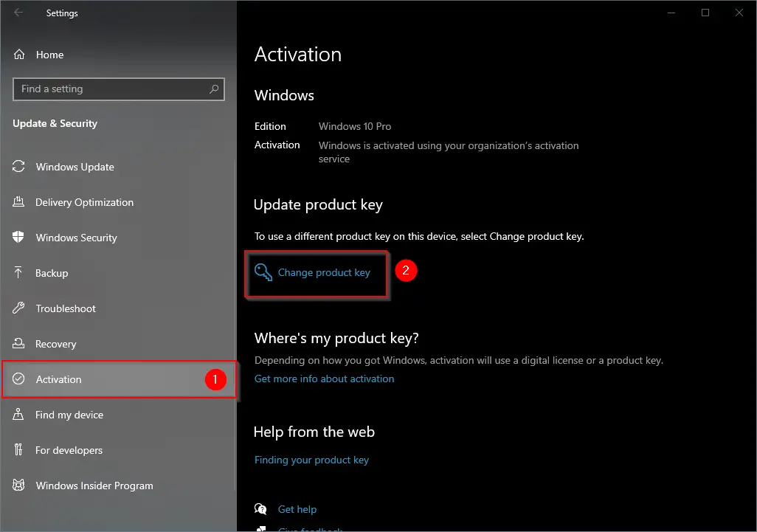Click the Windows 10 Pro edition text
The width and height of the screenshot is (757, 532).
click(355, 126)
